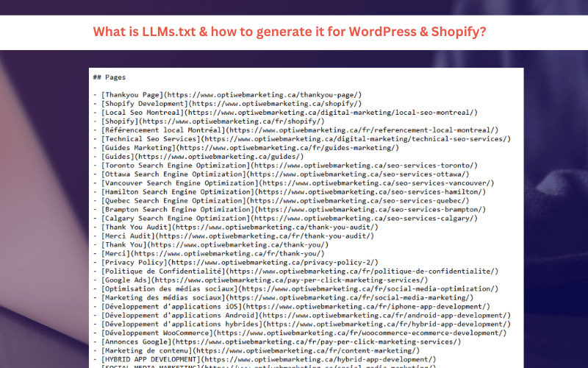Click the Technical Seo Services line
This screenshot has height=368, width=588.
(302, 139)
